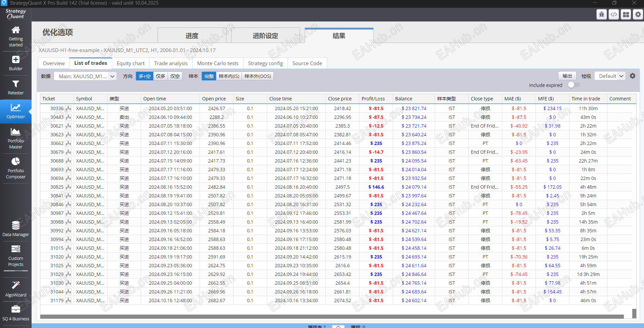Switch to the 进度 tab
Viewport: 644px width, 328px height.
[x=192, y=36]
